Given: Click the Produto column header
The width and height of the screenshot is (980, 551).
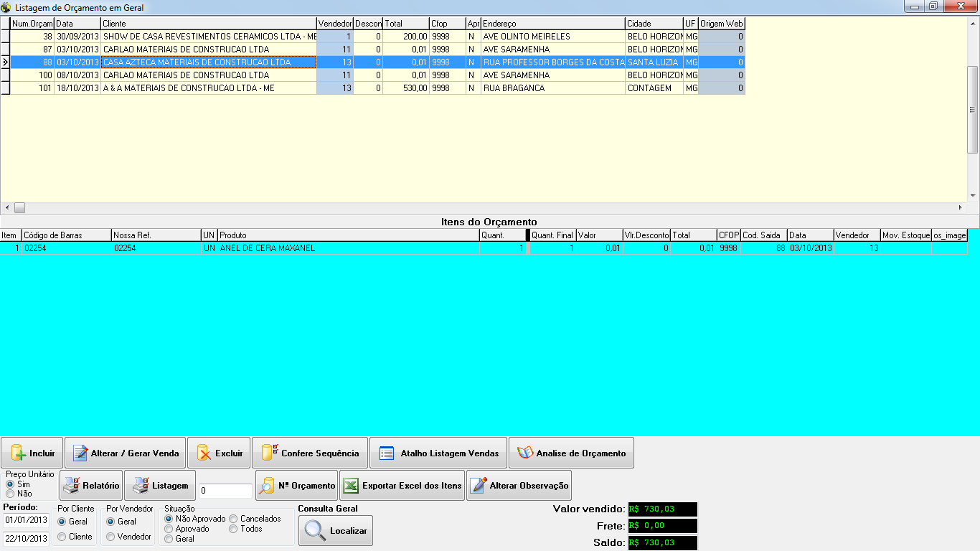Looking at the screenshot, I should pyautogui.click(x=348, y=235).
